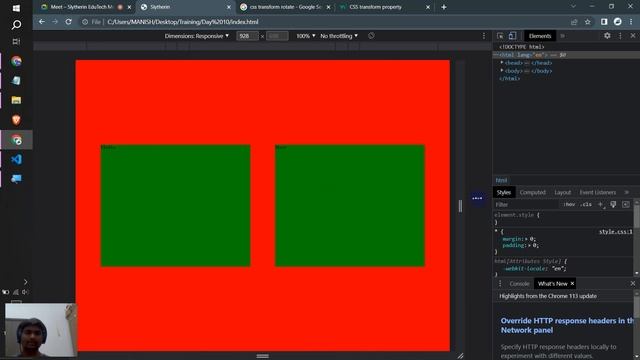
Task: Expand the body element node
Action: click(x=502, y=70)
